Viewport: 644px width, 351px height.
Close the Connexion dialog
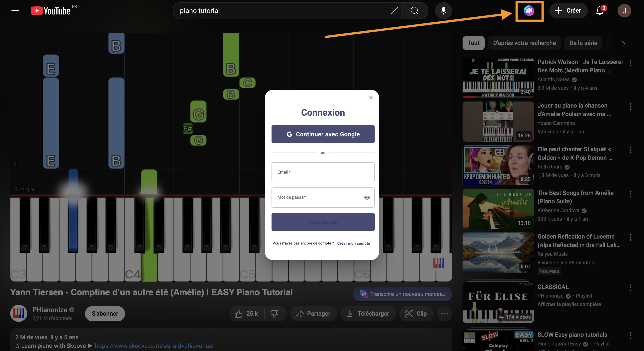tap(371, 98)
